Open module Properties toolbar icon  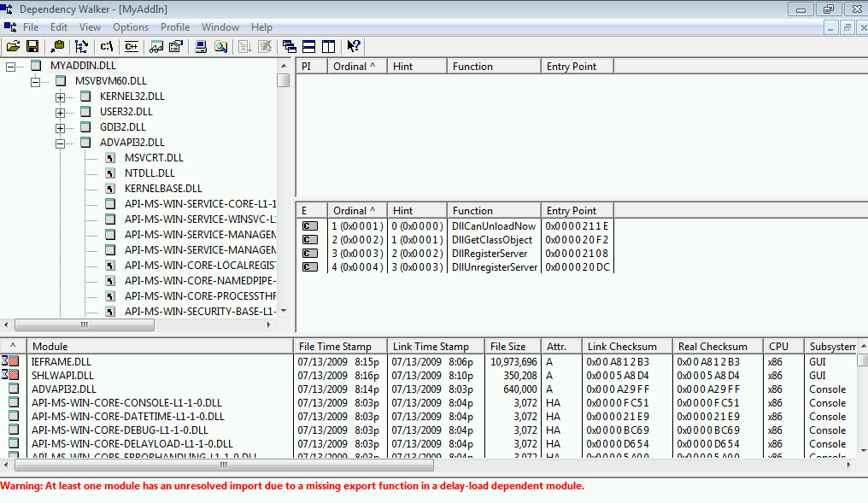coord(176,46)
